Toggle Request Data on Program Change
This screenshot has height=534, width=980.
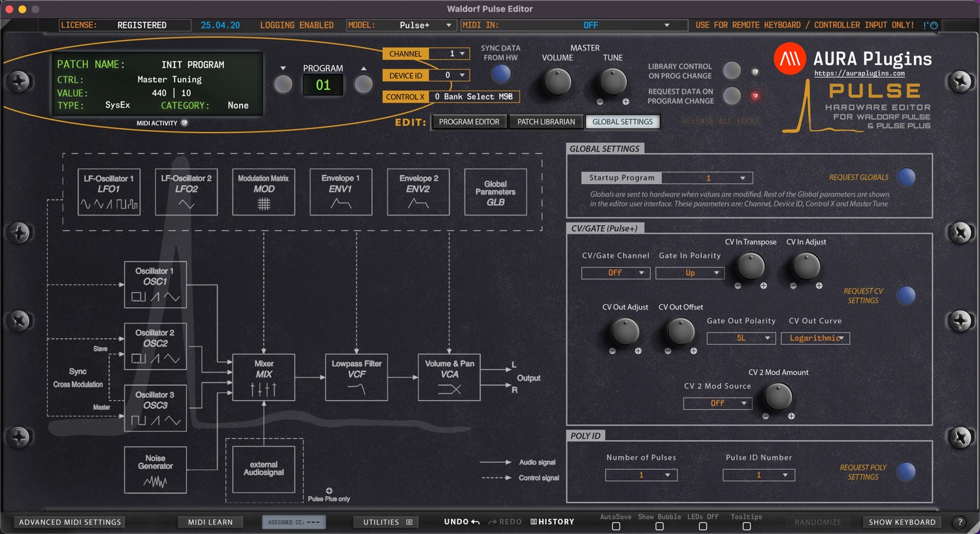pyautogui.click(x=732, y=96)
